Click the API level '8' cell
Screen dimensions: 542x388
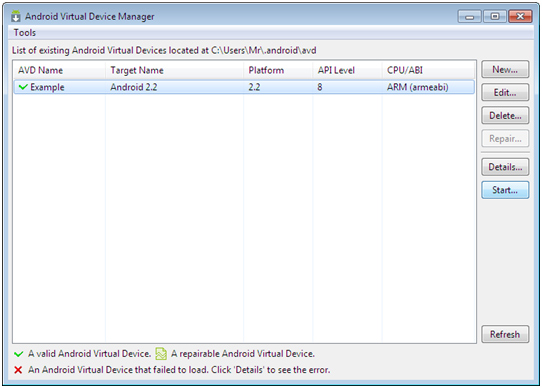click(320, 87)
